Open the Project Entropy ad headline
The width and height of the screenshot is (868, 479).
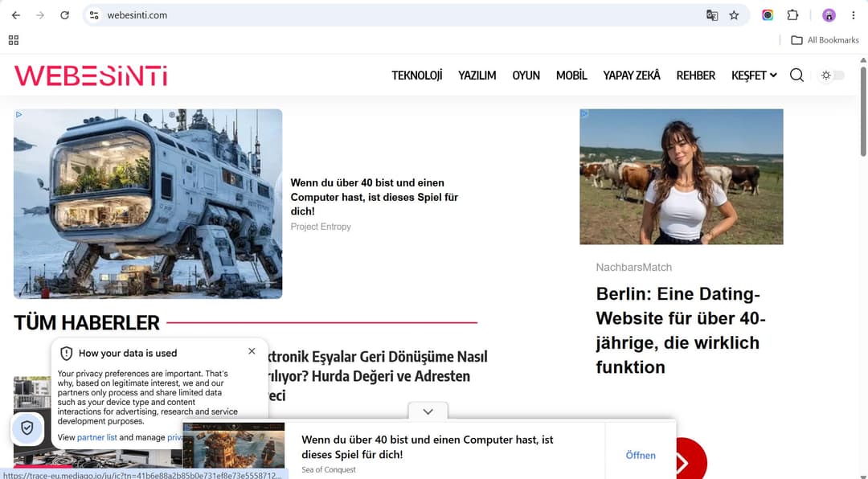[x=375, y=197]
